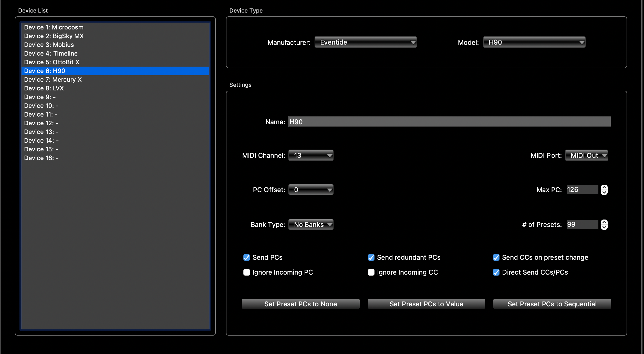Select Device 2: BigSky MX
This screenshot has height=354, width=644.
tap(115, 36)
